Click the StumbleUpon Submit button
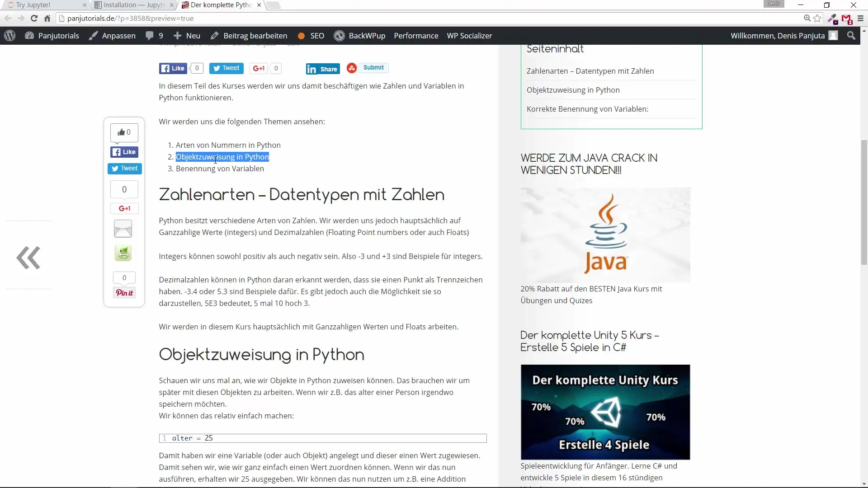 coord(373,68)
